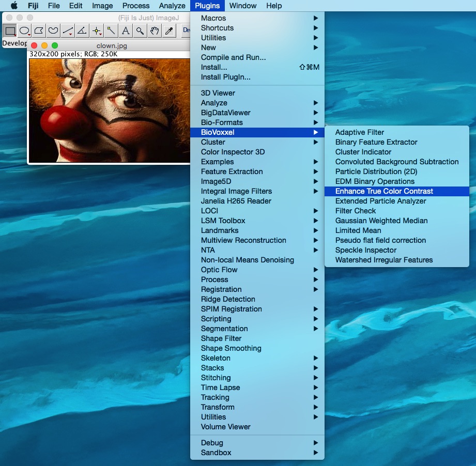Activate the Wand tracing tool
The image size is (476, 466).
(110, 30)
